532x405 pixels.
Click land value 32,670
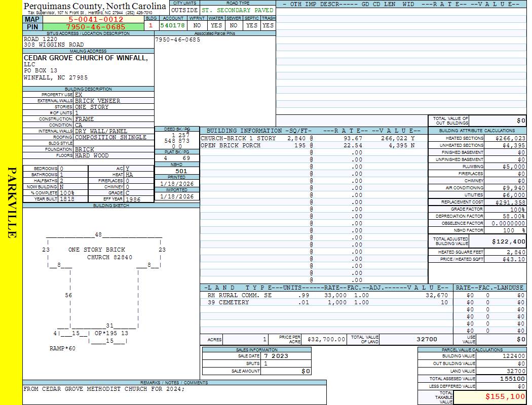point(437,295)
